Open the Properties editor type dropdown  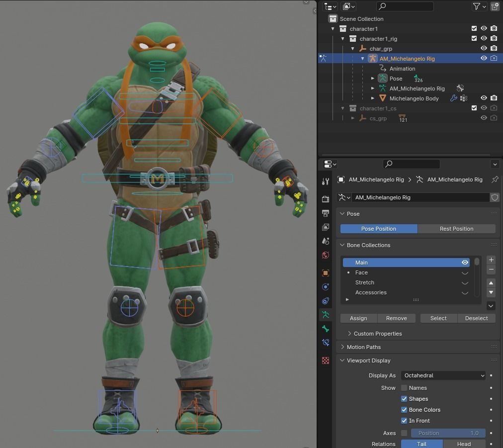[x=330, y=164]
